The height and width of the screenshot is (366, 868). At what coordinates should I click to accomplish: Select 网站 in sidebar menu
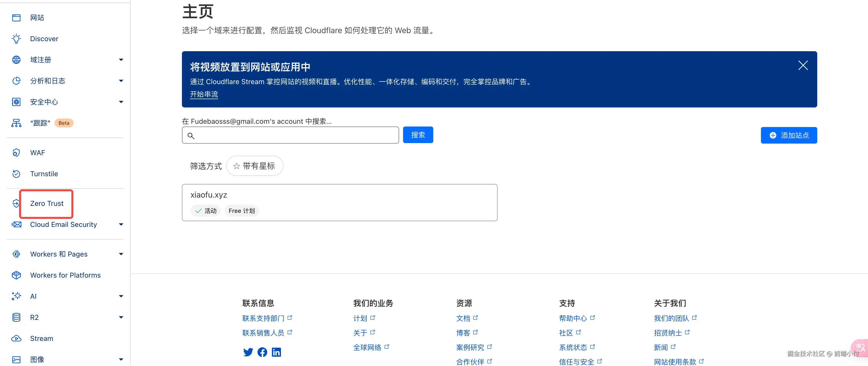[37, 18]
